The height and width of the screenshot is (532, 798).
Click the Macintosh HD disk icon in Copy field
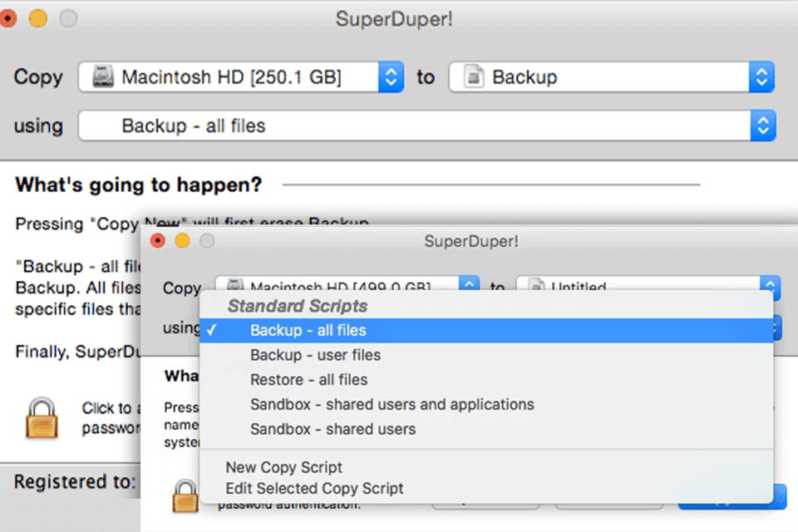click(103, 76)
